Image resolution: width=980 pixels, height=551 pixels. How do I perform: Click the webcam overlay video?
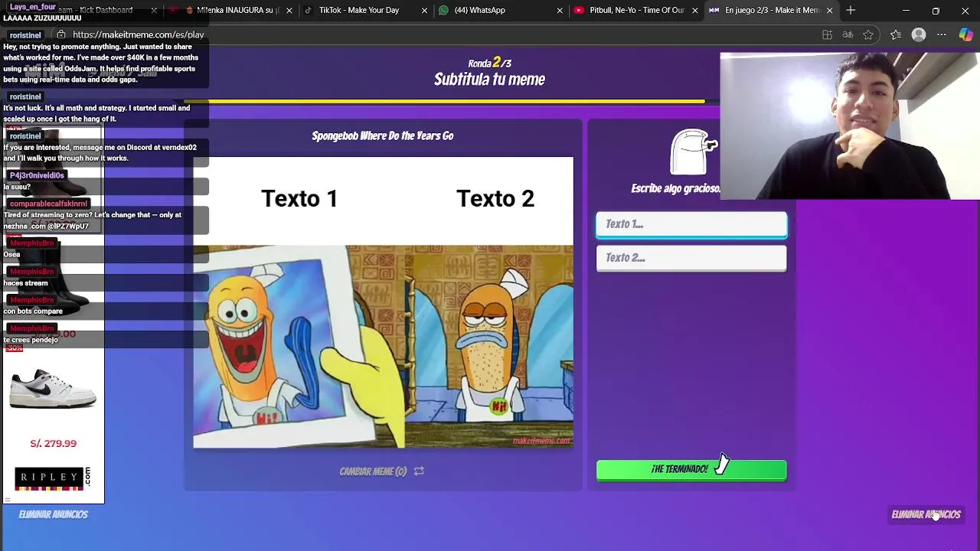tap(850, 126)
